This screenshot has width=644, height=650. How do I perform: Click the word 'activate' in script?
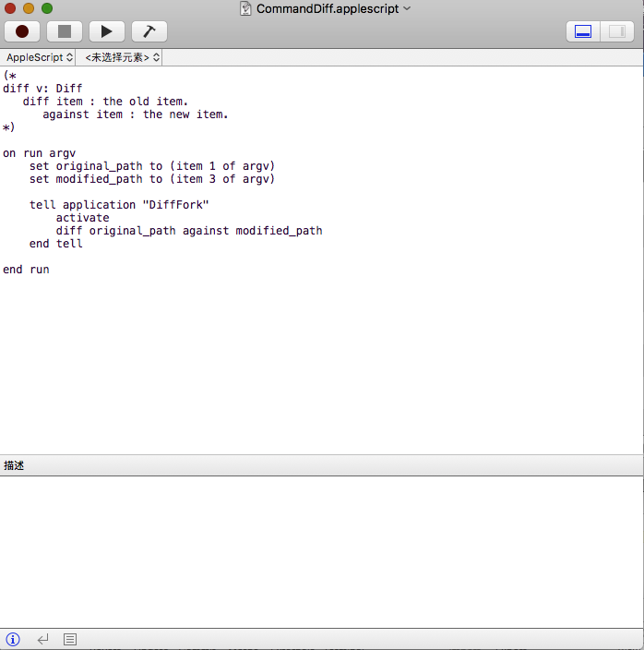tap(83, 218)
